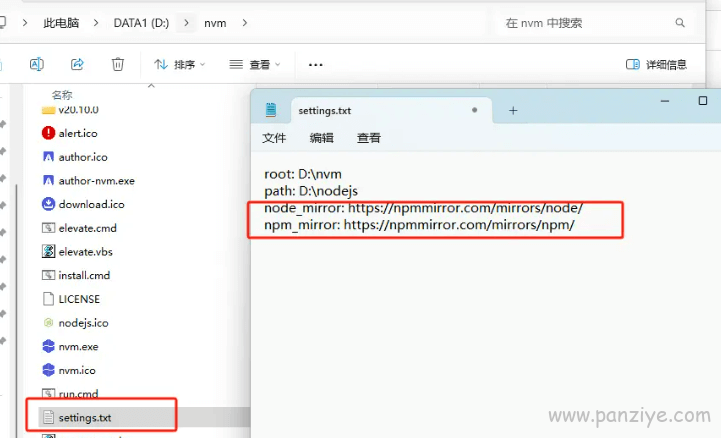Click the Notepad app icon in title bar

point(271,110)
